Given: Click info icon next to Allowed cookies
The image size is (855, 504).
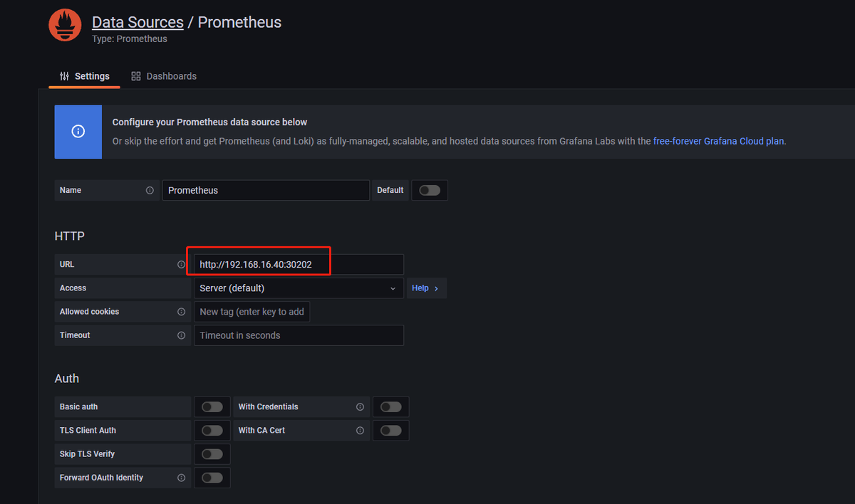Looking at the screenshot, I should pos(181,312).
